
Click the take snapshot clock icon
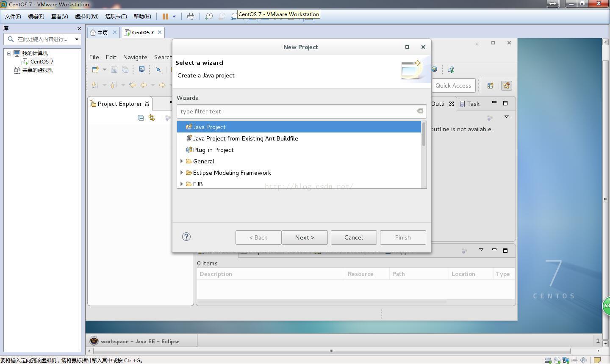208,17
